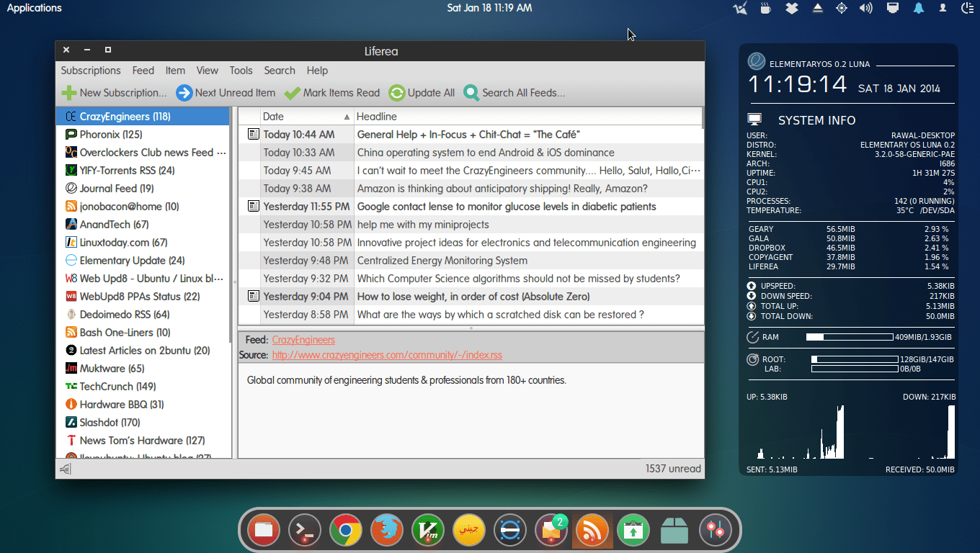Image resolution: width=980 pixels, height=553 pixels.
Task: Select the TechCrunch (149) feed
Action: [143, 387]
